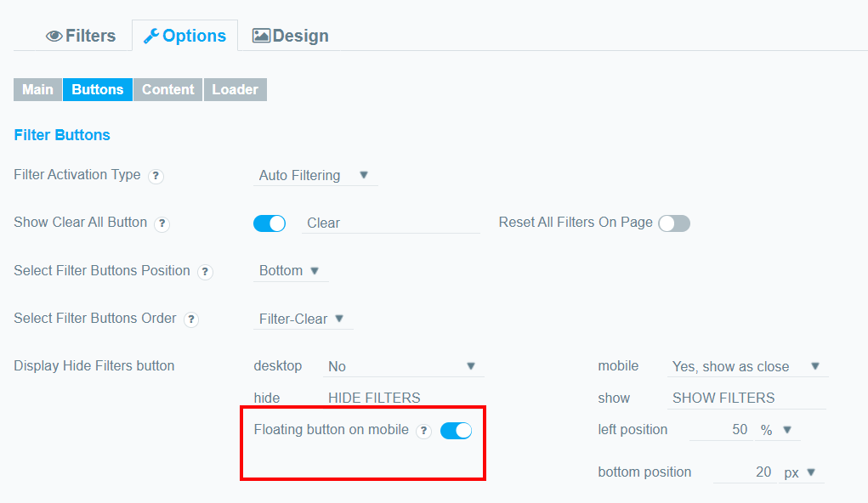The width and height of the screenshot is (868, 503).
Task: Click the Display Hide Filters button label
Action: point(94,365)
